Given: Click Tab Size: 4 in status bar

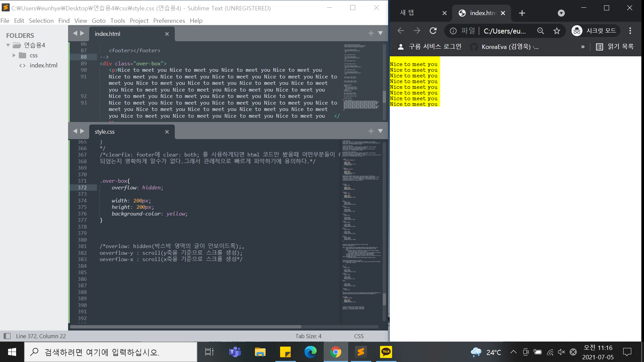Looking at the screenshot, I should click(308, 336).
